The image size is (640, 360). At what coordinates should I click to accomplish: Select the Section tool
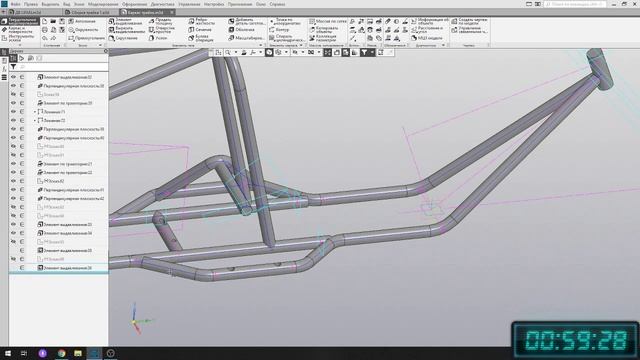tap(200, 30)
